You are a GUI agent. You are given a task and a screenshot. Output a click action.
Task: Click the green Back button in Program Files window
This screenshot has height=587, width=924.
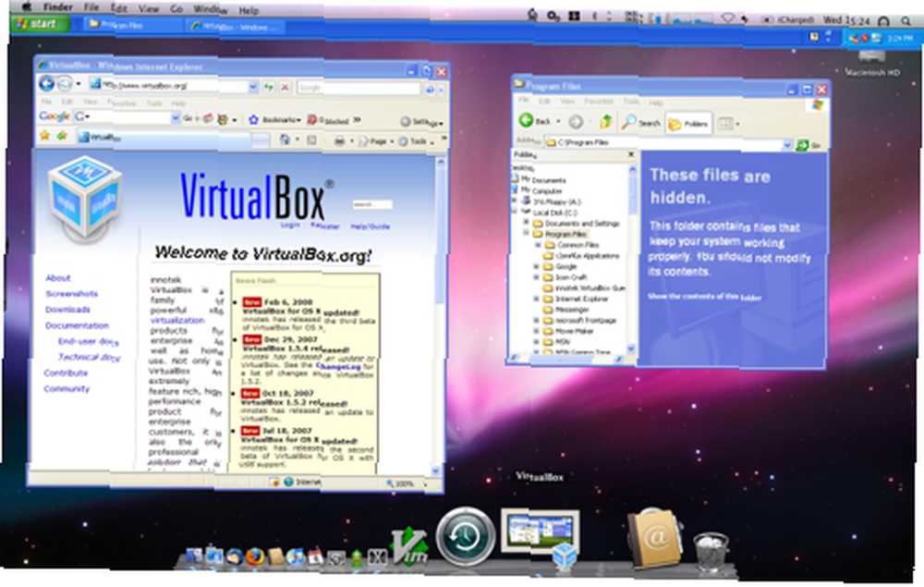(526, 120)
